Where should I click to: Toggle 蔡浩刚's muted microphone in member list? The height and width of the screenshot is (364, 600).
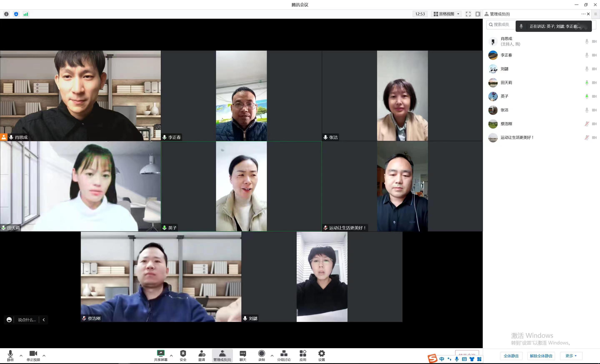587,124
